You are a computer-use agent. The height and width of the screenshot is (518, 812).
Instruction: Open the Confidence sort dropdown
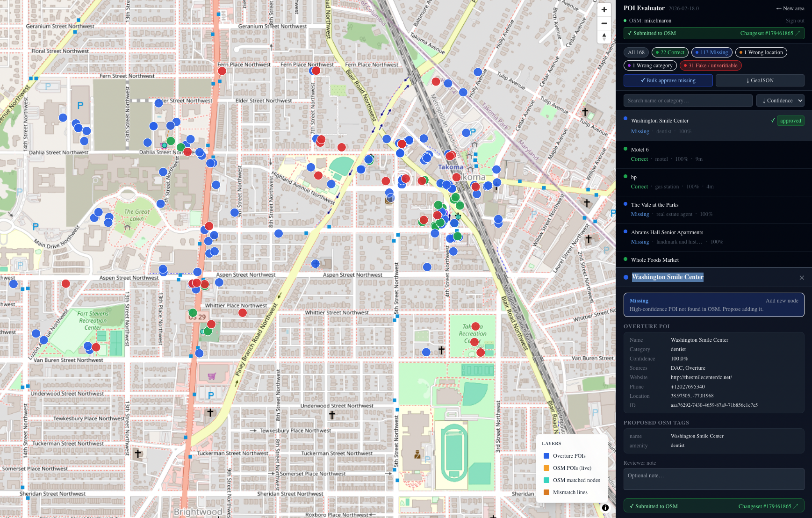coord(780,101)
